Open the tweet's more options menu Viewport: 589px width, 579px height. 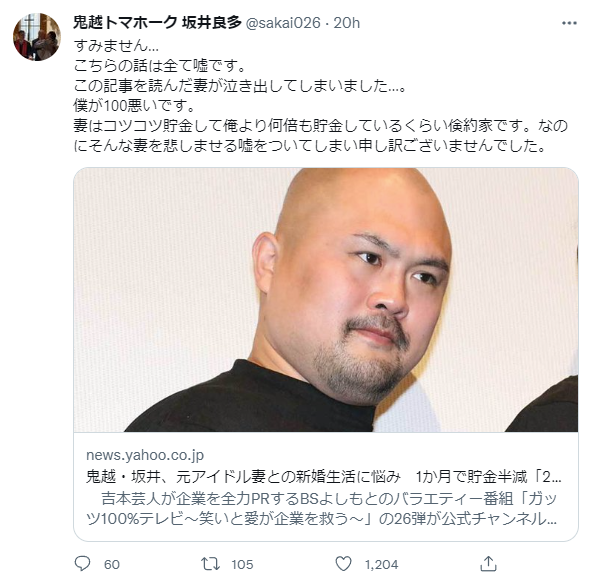(x=569, y=23)
